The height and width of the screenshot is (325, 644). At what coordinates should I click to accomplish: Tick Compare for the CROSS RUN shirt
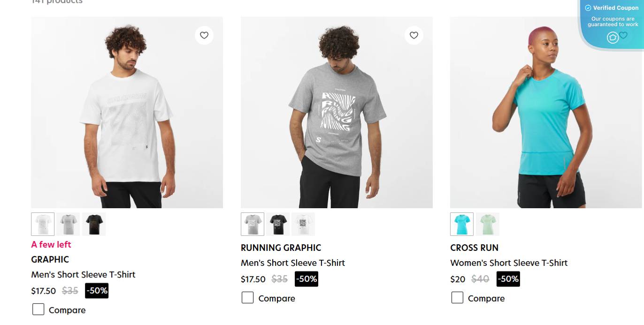point(457,297)
